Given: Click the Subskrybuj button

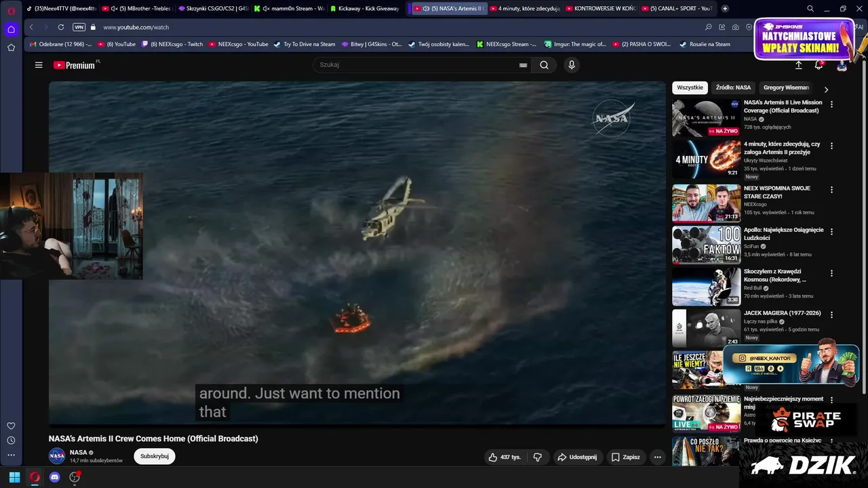Looking at the screenshot, I should 155,456.
